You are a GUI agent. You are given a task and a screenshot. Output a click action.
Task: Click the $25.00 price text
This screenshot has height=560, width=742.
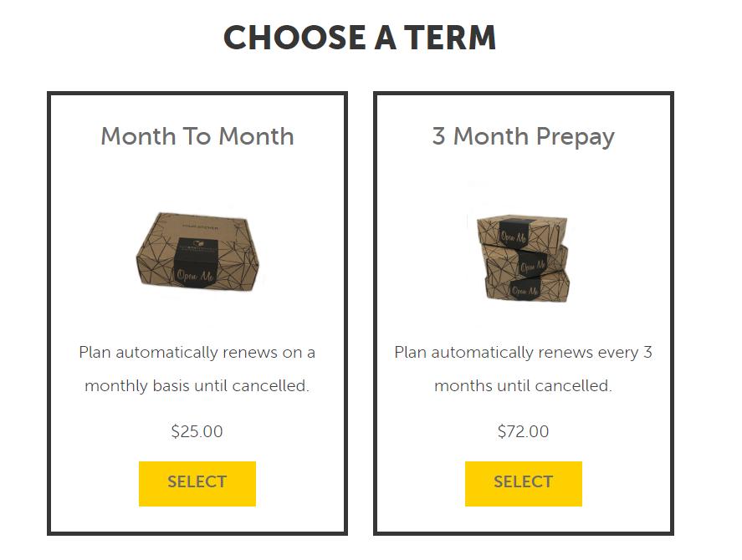(197, 431)
